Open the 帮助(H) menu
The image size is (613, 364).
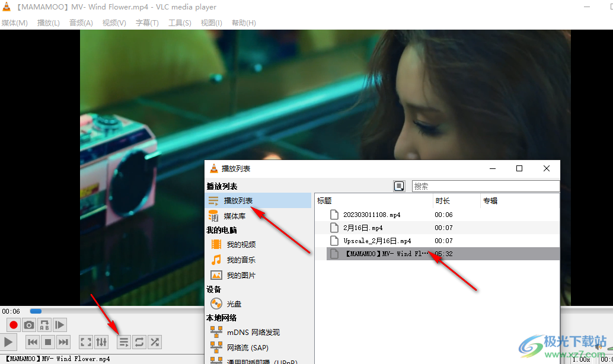(x=244, y=23)
